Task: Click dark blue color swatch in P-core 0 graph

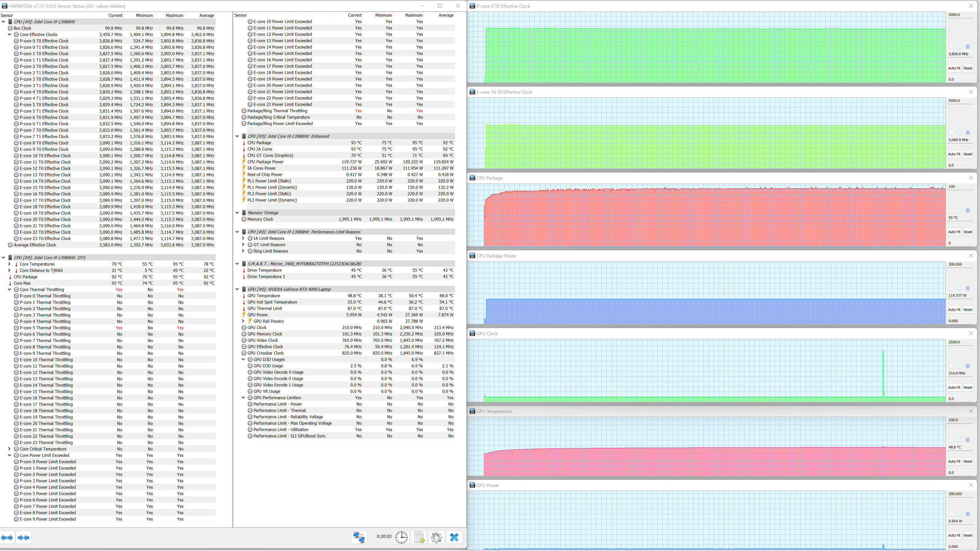Action: 968,47
